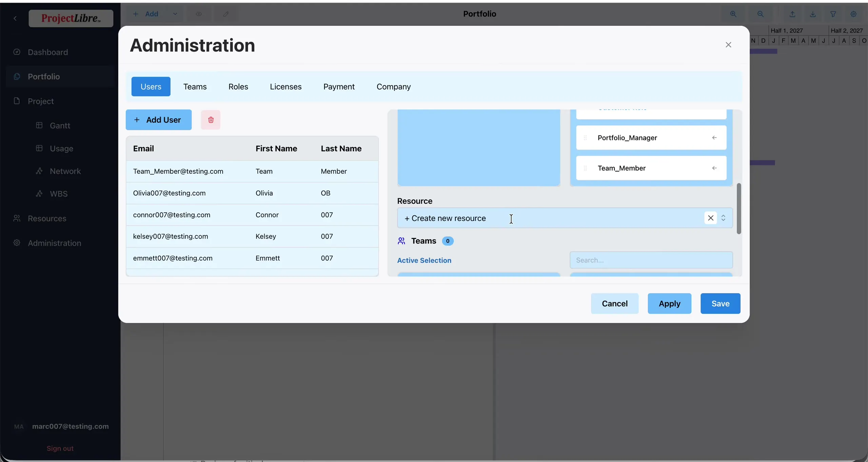
Task: Click the Add toolbar button
Action: pos(146,14)
